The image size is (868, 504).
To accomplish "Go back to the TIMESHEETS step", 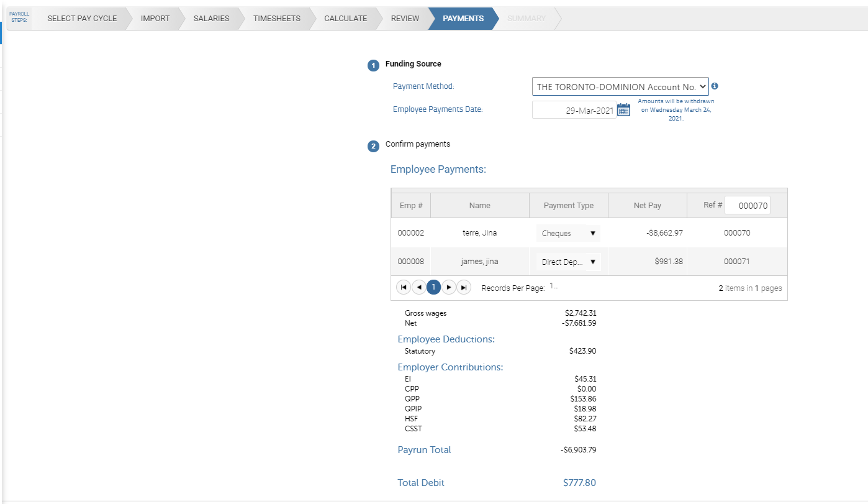I will click(x=277, y=18).
